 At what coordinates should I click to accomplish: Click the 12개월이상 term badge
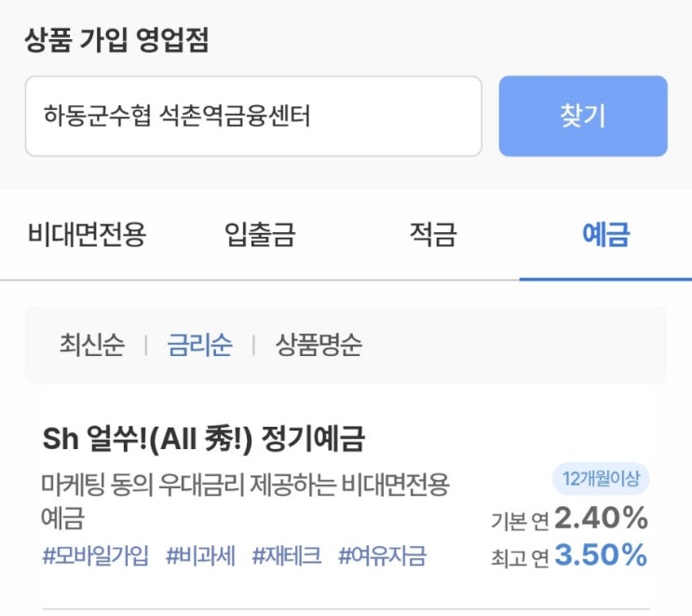(600, 479)
